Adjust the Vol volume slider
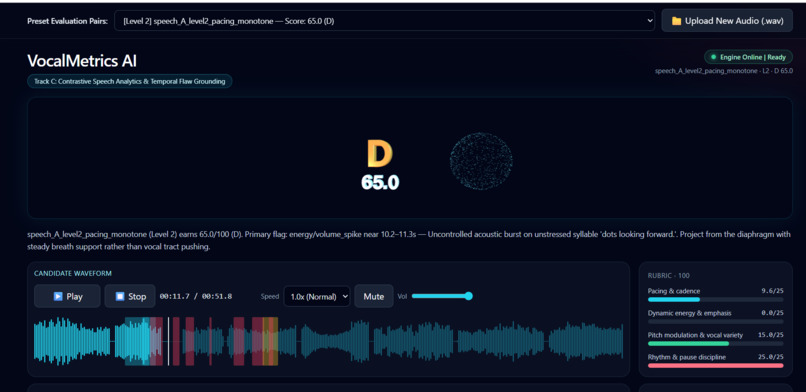806x392 pixels. [x=442, y=296]
